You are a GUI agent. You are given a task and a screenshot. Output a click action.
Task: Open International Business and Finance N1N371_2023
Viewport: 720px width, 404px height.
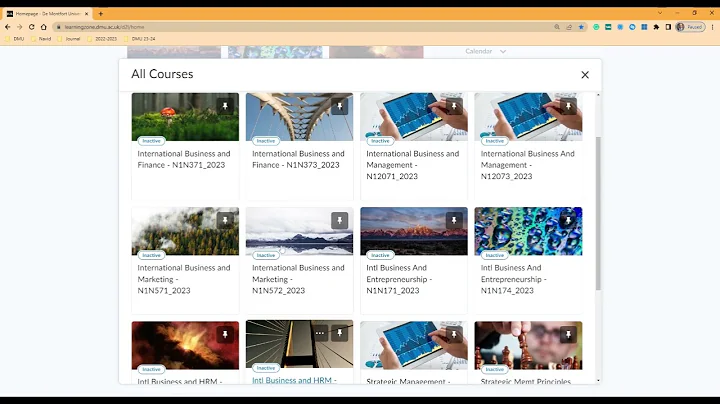[x=184, y=159]
